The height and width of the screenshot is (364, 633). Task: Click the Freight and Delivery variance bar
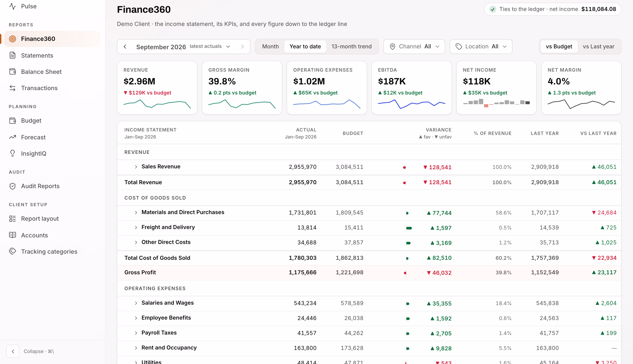409,228
